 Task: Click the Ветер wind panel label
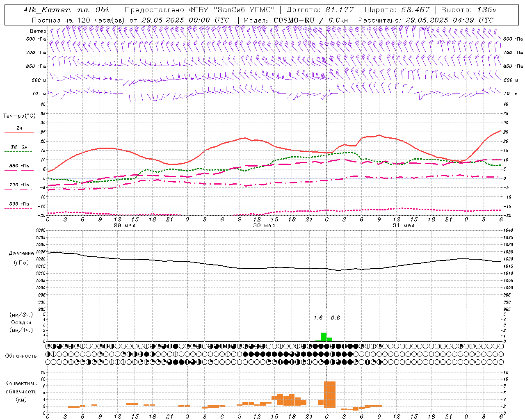pyautogui.click(x=38, y=31)
